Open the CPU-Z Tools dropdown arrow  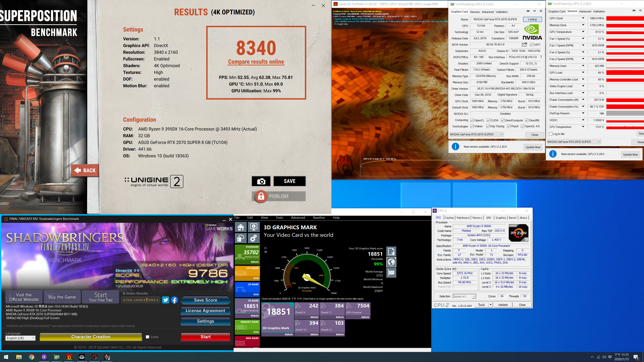coord(491,305)
